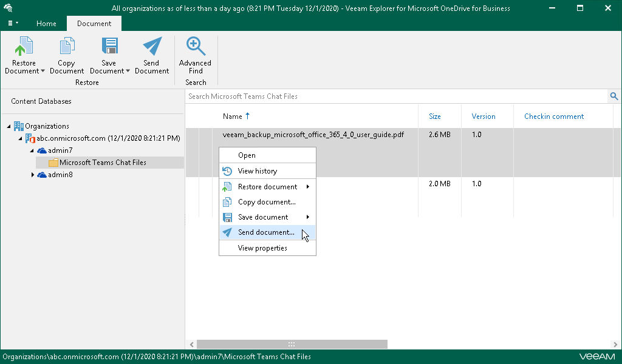
Task: Choose Open from context menu
Action: click(268, 155)
